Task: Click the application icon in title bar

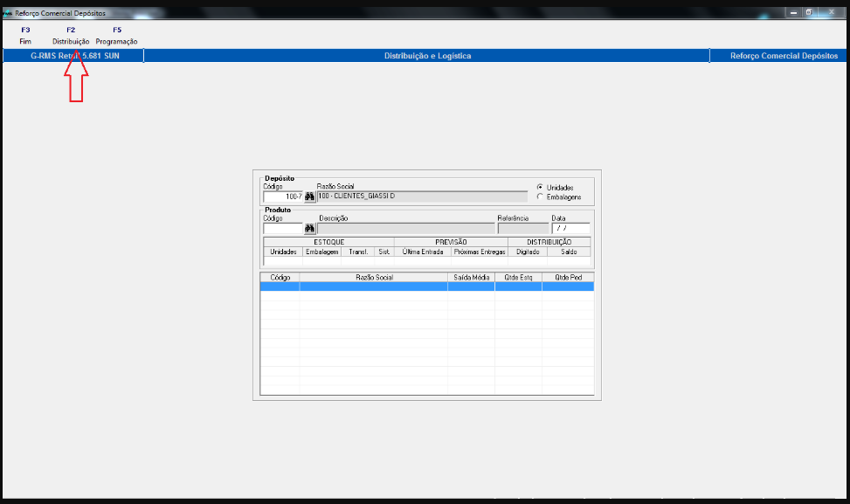Action: (x=8, y=13)
